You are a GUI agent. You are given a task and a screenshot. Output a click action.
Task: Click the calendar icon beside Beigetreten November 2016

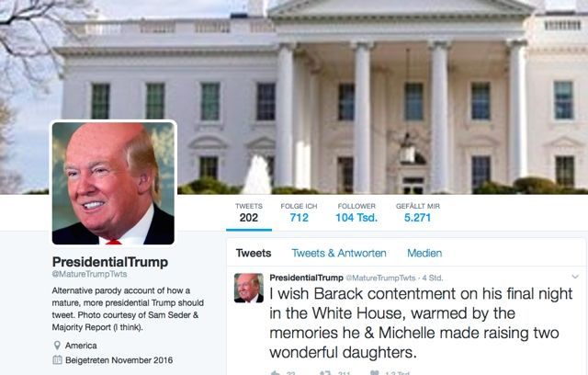click(57, 360)
